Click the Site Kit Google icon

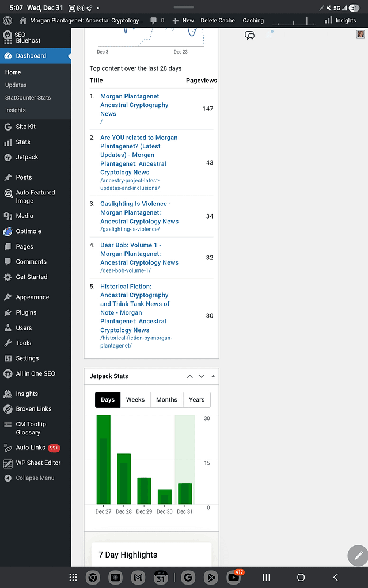[x=7, y=127]
